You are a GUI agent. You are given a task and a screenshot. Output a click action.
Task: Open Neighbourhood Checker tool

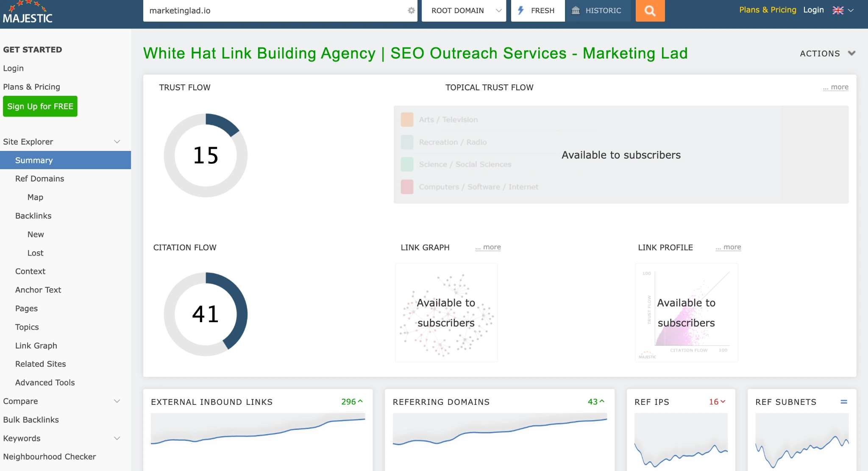point(50,457)
